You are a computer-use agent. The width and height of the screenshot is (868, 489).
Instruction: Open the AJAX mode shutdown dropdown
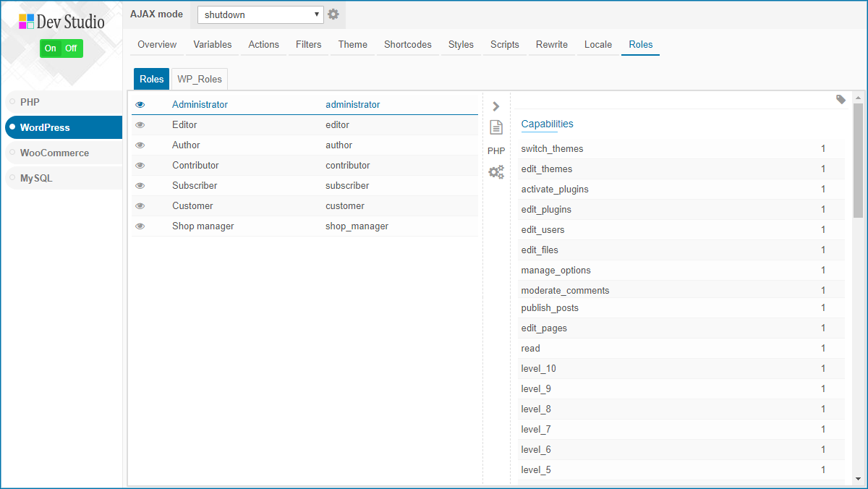261,14
